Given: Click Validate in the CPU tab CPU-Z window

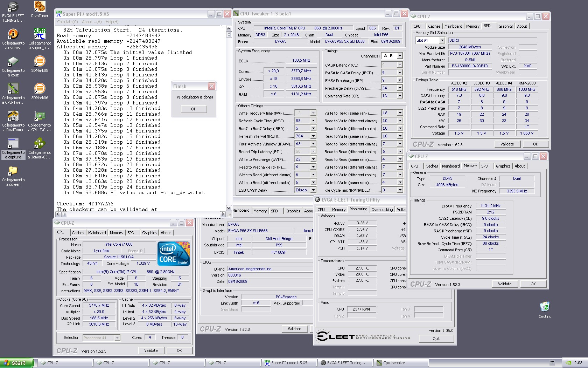Looking at the screenshot, I should tap(151, 350).
